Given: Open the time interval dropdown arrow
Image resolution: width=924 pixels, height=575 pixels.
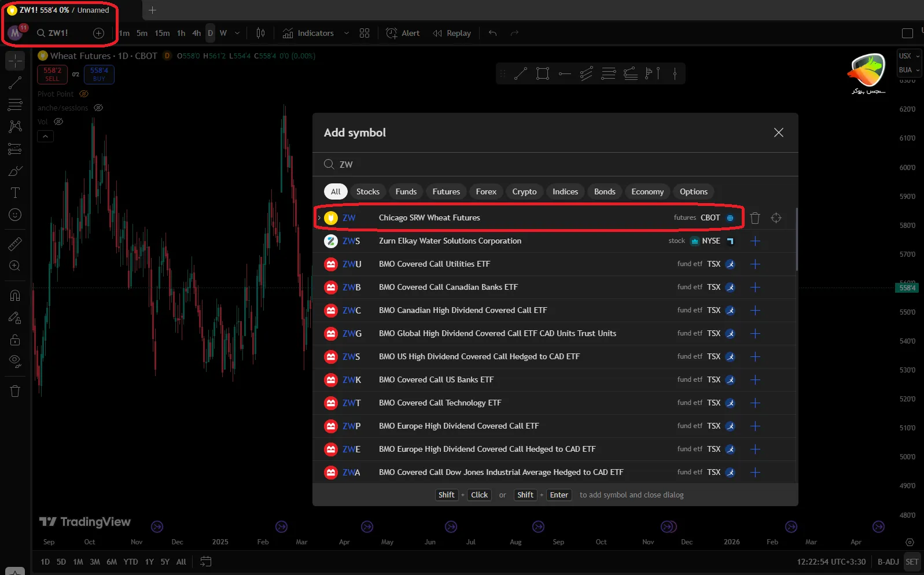Looking at the screenshot, I should click(x=237, y=33).
